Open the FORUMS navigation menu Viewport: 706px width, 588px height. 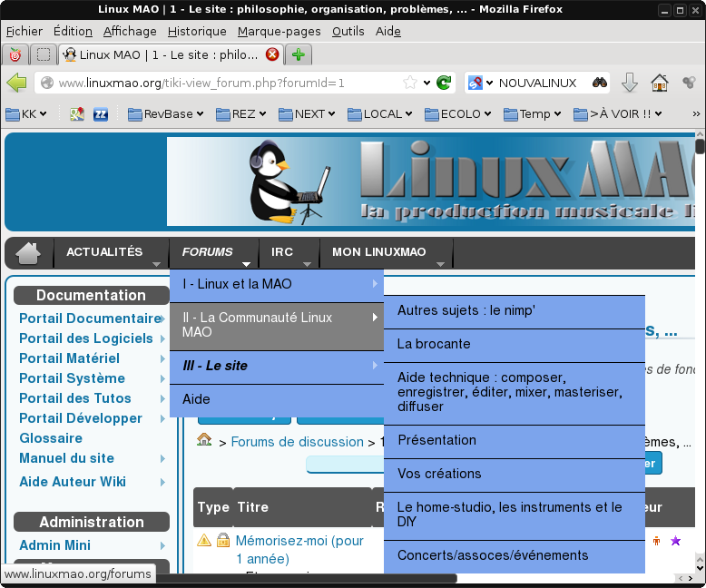213,252
